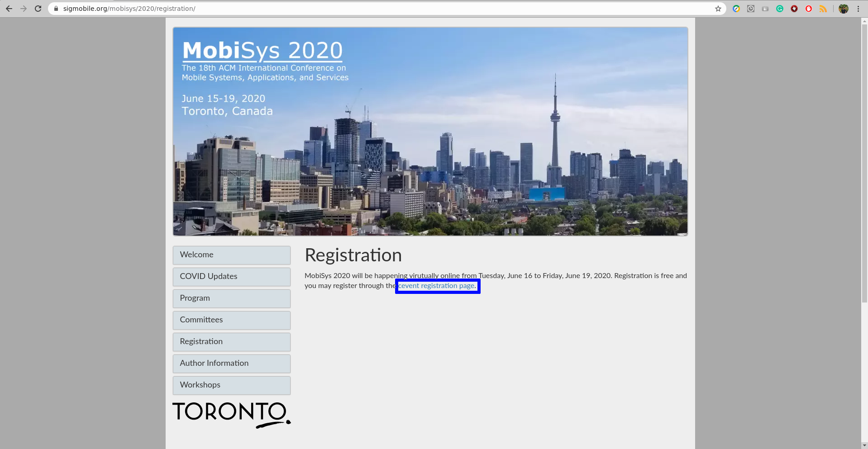Select Program in the sidebar menu

click(x=231, y=298)
